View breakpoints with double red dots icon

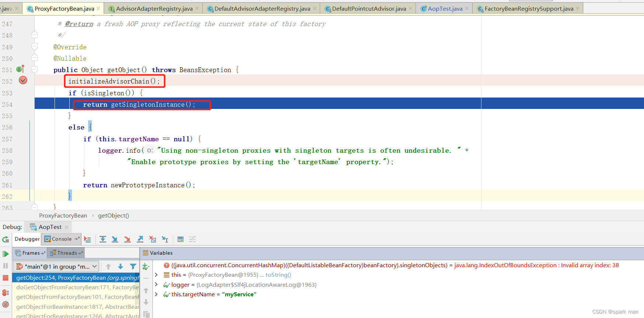pos(6,293)
